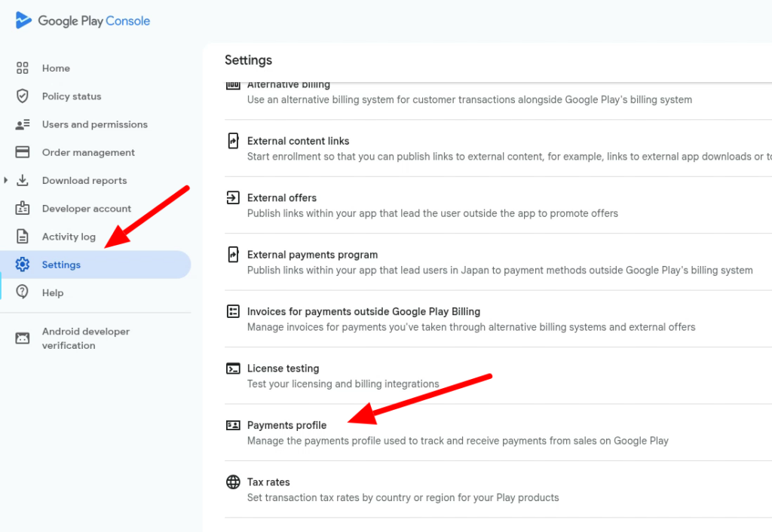The image size is (772, 532).
Task: Click the Policy status shield icon
Action: click(23, 96)
